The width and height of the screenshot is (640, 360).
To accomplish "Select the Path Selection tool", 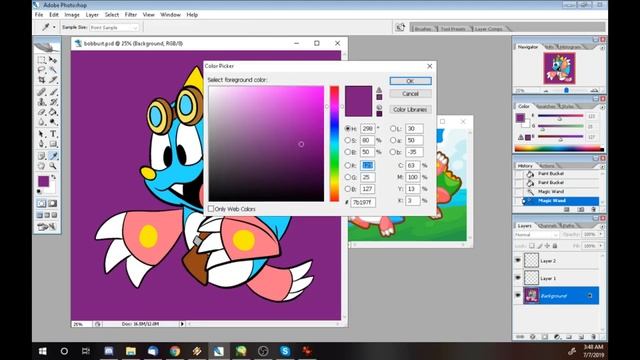I will [42, 134].
